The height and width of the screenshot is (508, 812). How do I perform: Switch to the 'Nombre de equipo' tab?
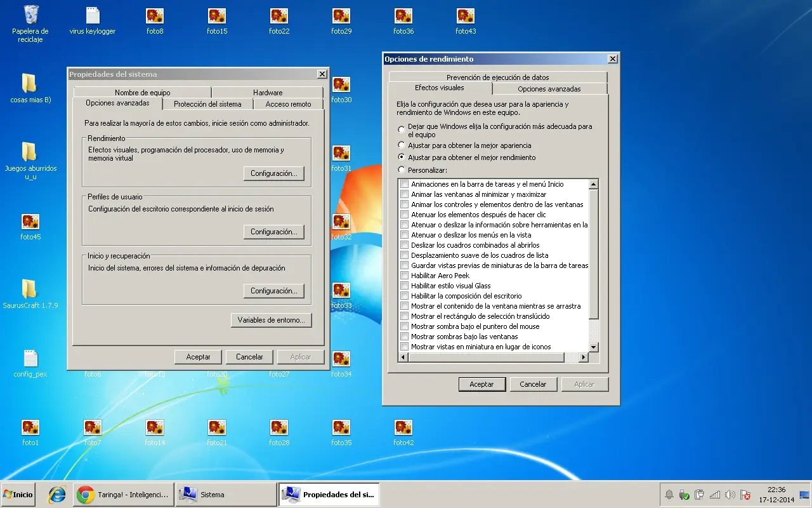142,93
